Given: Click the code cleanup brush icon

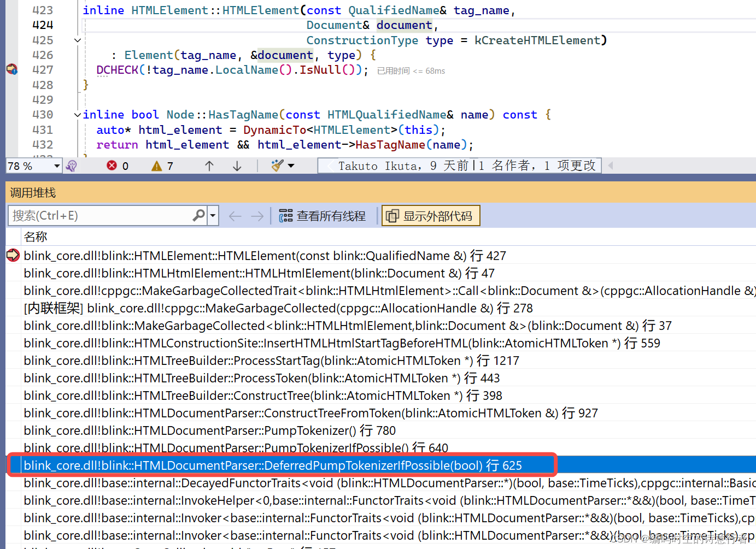Looking at the screenshot, I should (278, 166).
